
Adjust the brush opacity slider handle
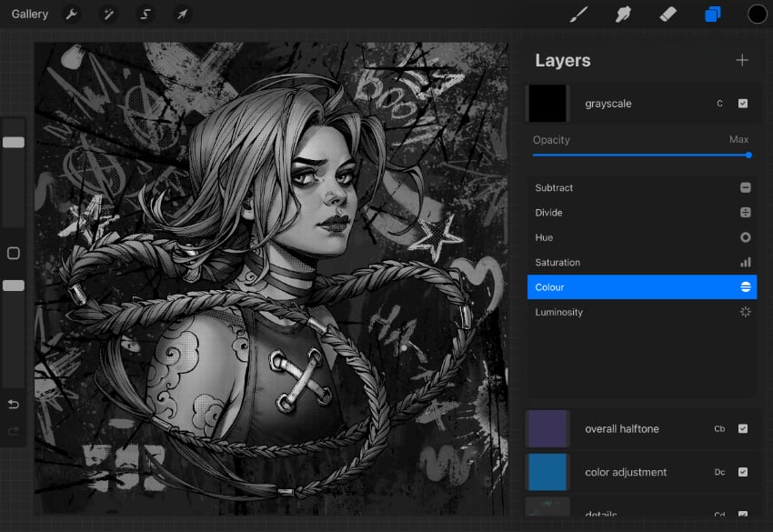(14, 286)
